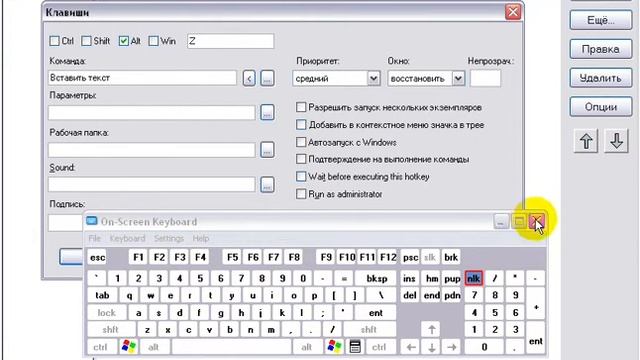Click the Правка button
The image size is (640, 360).
tap(601, 49)
